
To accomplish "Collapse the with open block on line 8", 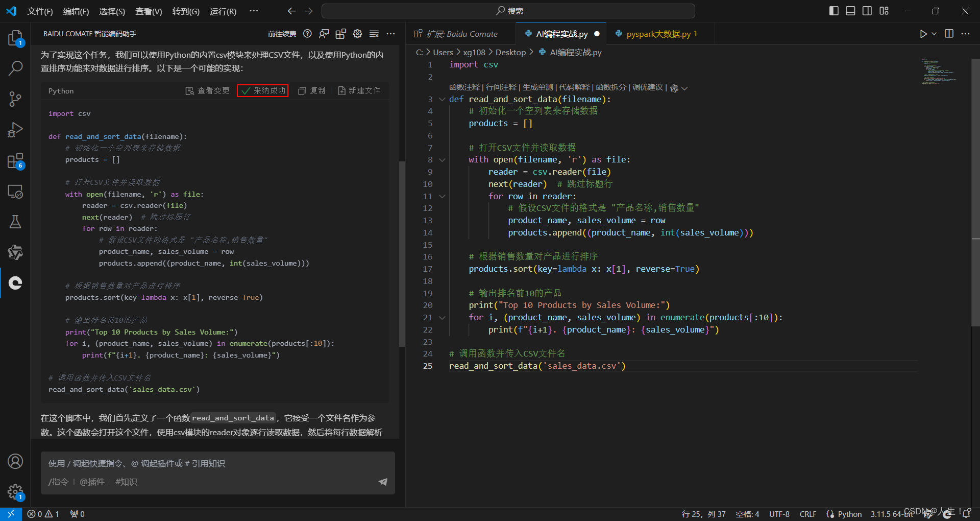I will tap(442, 160).
